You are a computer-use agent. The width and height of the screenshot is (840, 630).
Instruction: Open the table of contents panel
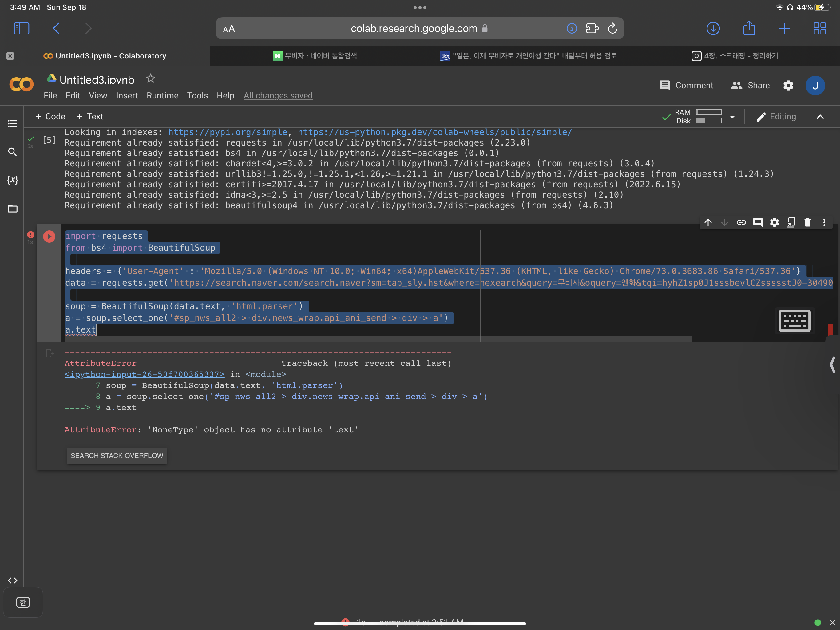(x=13, y=124)
